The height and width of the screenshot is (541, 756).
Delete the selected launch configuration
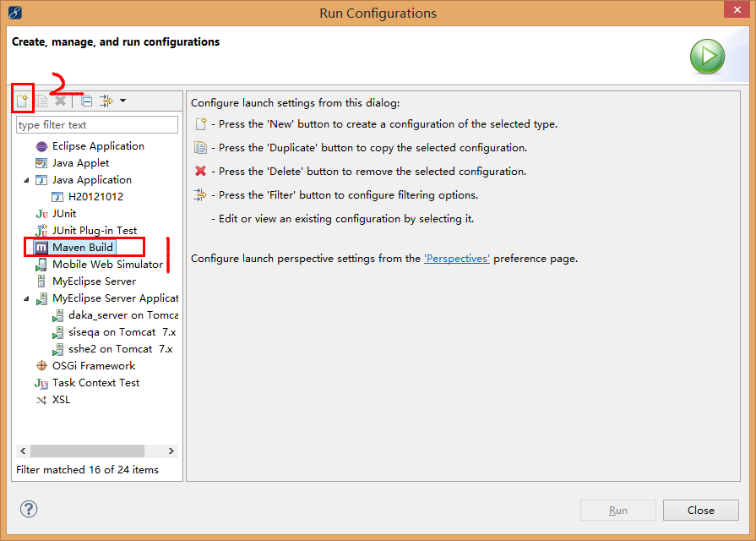(60, 101)
